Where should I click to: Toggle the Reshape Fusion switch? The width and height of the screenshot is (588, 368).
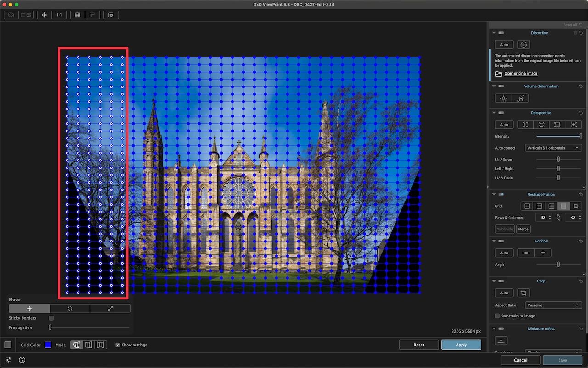pyautogui.click(x=501, y=194)
